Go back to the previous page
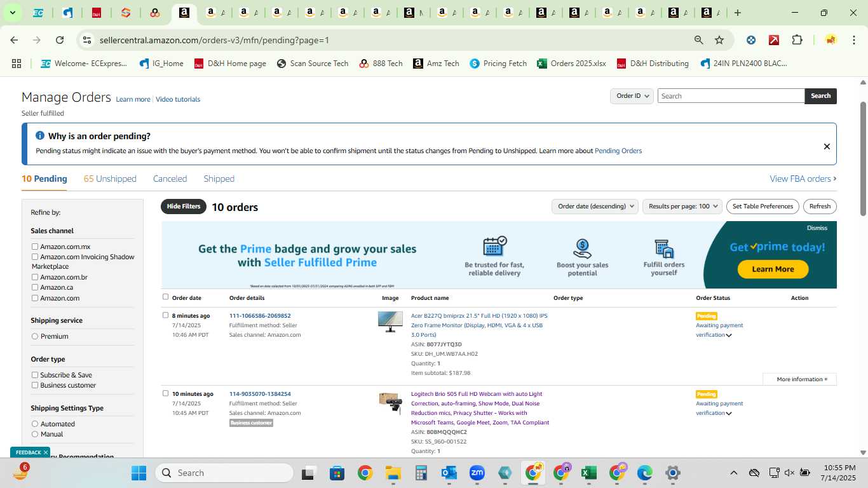 (14, 40)
